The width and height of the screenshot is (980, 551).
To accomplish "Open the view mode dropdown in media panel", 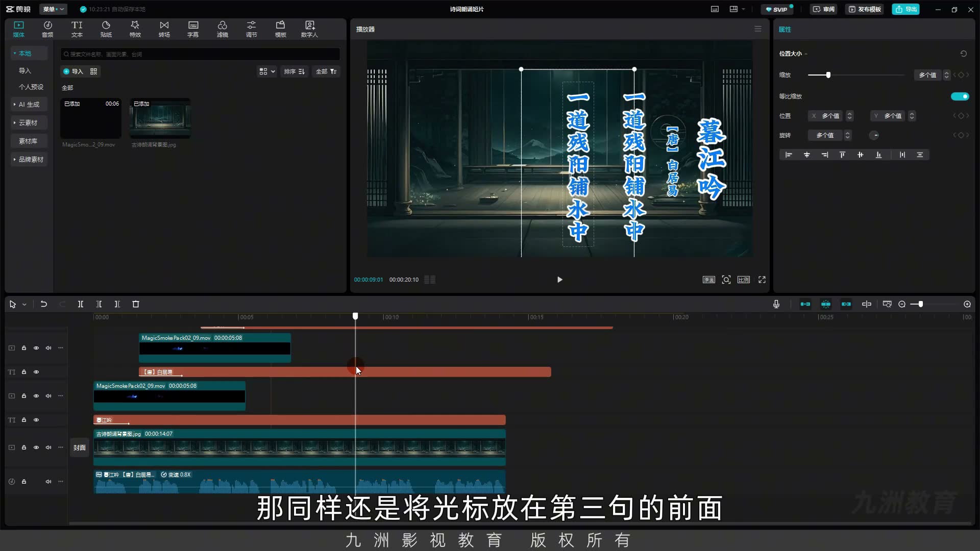I will coord(267,71).
